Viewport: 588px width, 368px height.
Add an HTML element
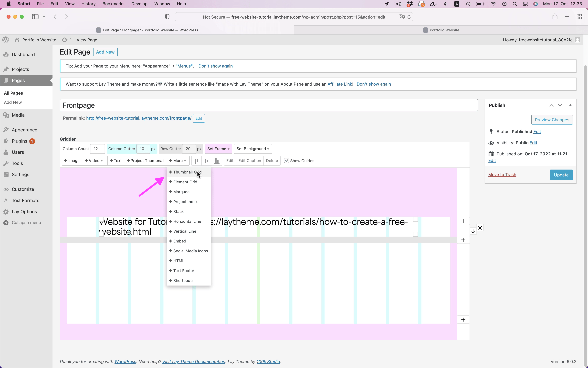189,261
